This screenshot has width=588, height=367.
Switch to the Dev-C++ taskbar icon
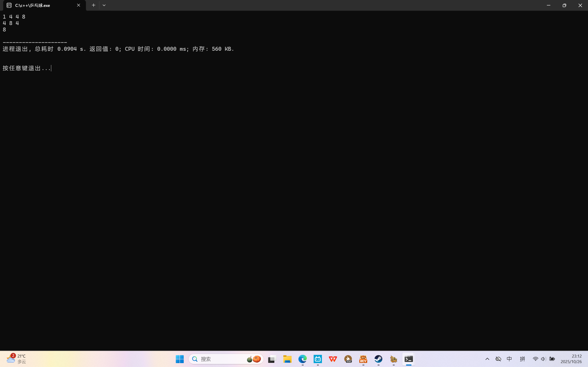(x=363, y=359)
